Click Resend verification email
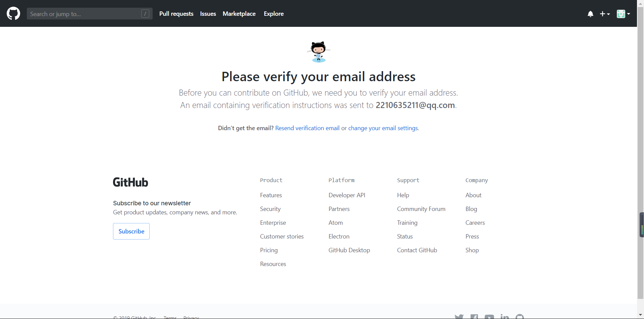This screenshot has height=319, width=644. pos(307,128)
